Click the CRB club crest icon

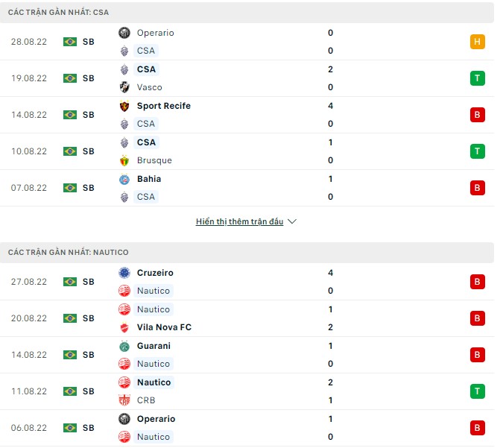click(x=124, y=400)
